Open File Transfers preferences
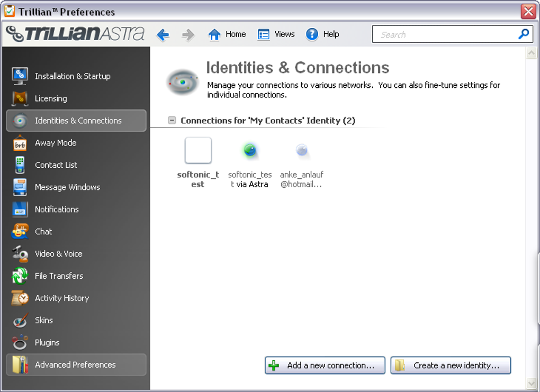540x392 pixels. point(59,276)
